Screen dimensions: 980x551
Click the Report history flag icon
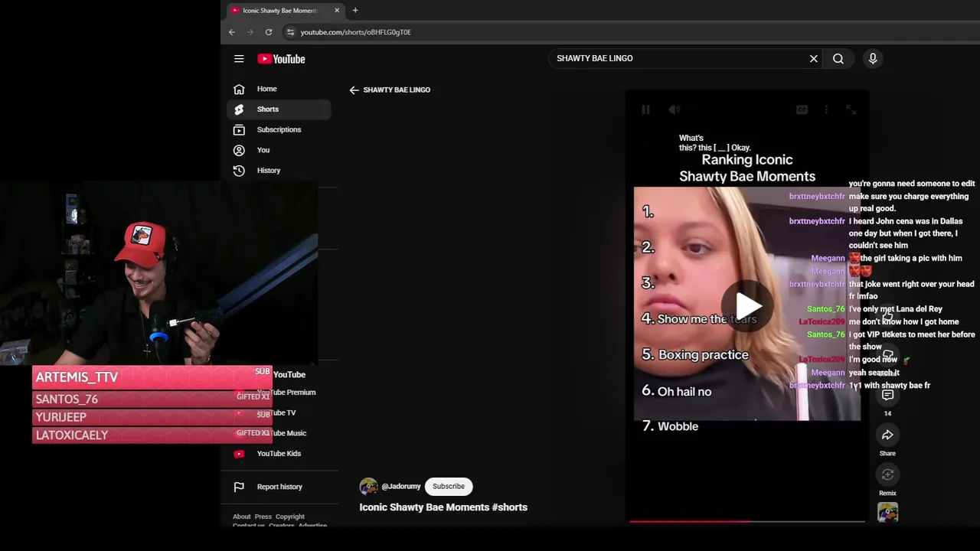point(239,487)
